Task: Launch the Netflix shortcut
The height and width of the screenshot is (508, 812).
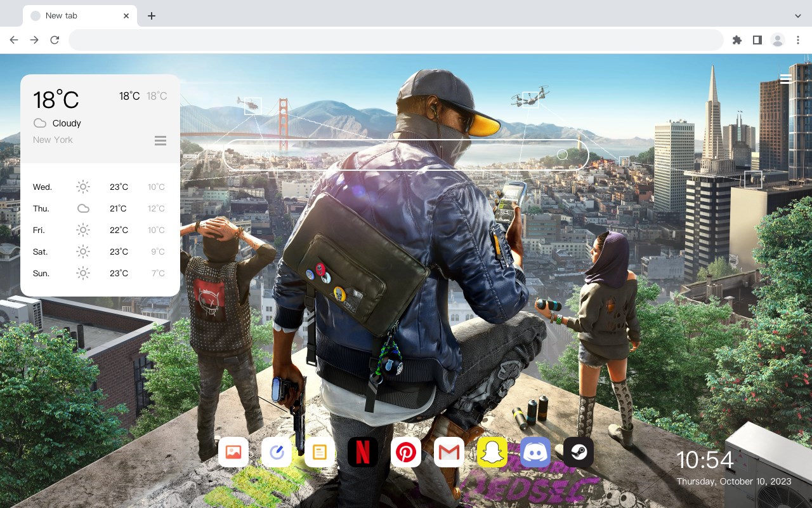Action: pyautogui.click(x=363, y=452)
